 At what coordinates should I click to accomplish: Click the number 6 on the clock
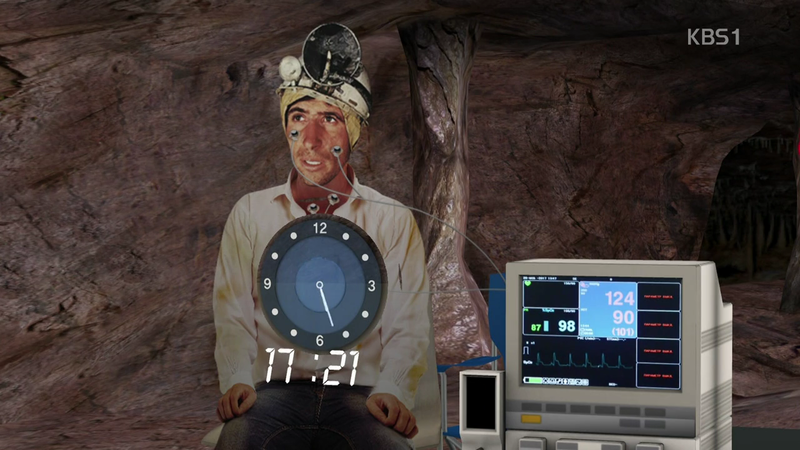coord(319,340)
